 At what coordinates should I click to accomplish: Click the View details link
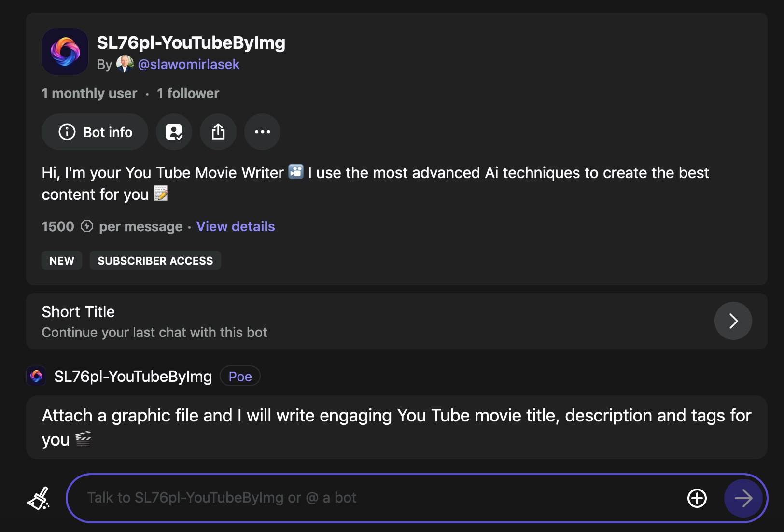click(x=236, y=226)
